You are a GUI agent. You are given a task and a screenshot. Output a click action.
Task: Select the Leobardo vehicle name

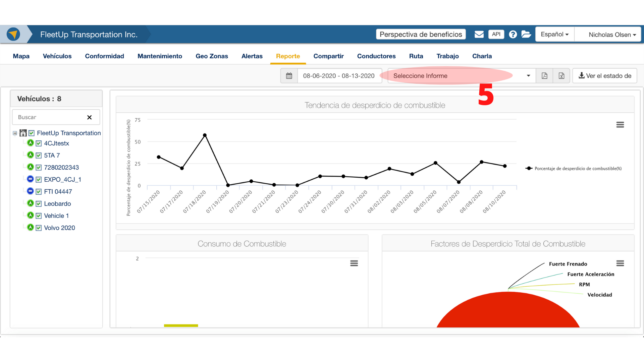click(57, 204)
